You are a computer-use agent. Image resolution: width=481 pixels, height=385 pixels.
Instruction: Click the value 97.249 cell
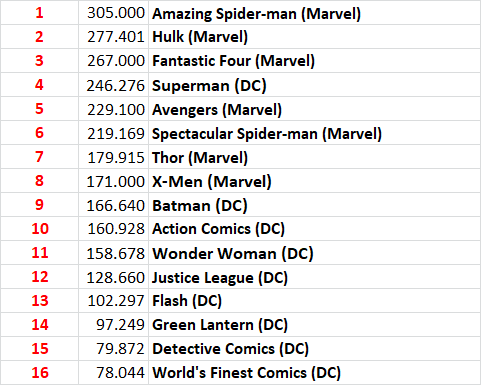113,325
